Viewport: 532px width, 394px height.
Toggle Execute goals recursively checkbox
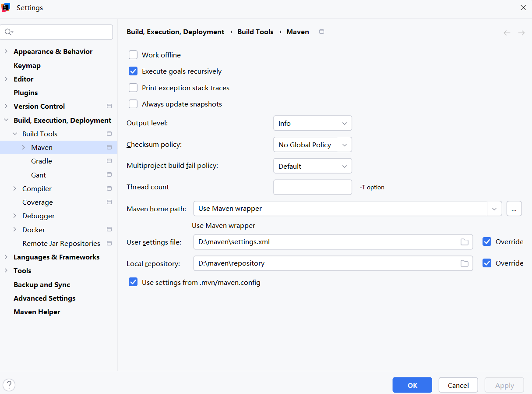click(133, 71)
